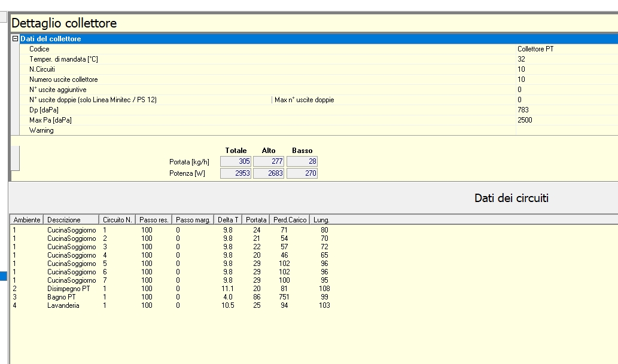
Task: Click the Lung. column header
Action: [x=321, y=220]
